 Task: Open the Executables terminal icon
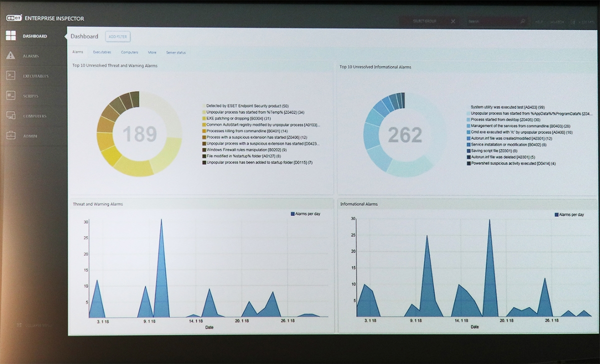coord(10,76)
